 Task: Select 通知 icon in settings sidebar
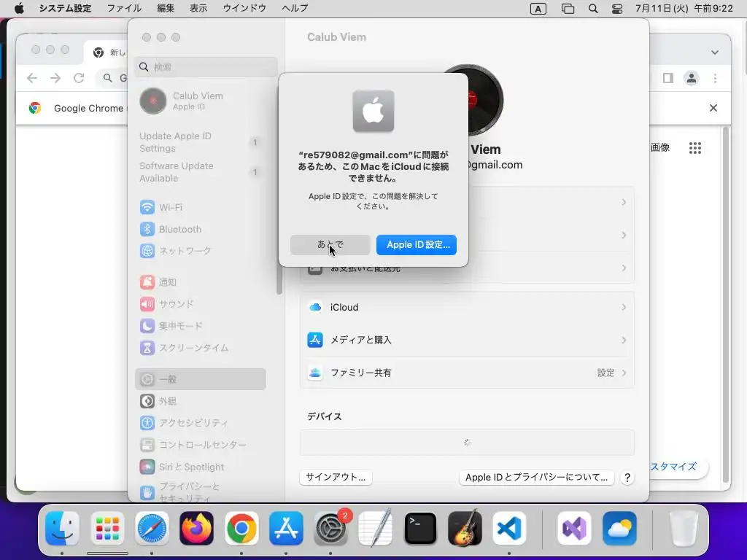(x=147, y=282)
